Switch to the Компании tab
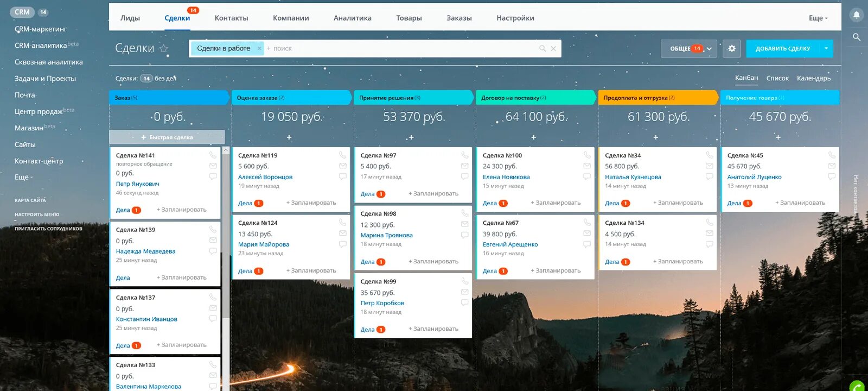This screenshot has width=868, height=391. click(x=291, y=18)
